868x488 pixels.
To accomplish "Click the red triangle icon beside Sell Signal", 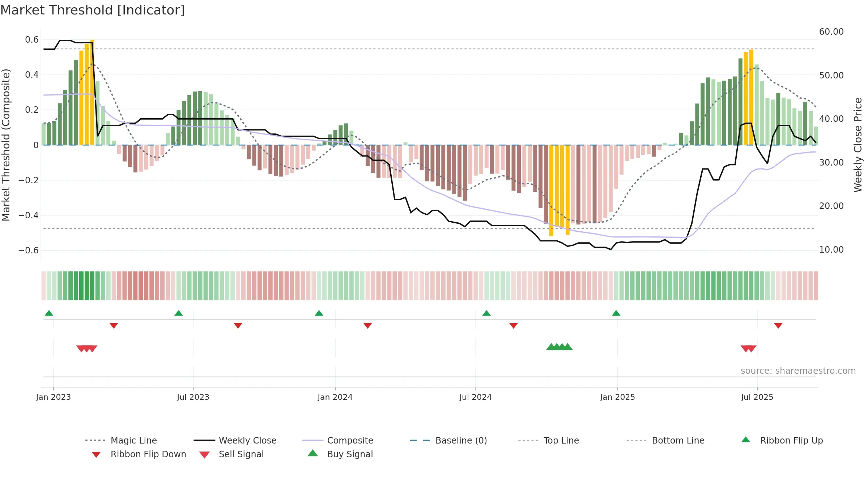I will tap(204, 455).
